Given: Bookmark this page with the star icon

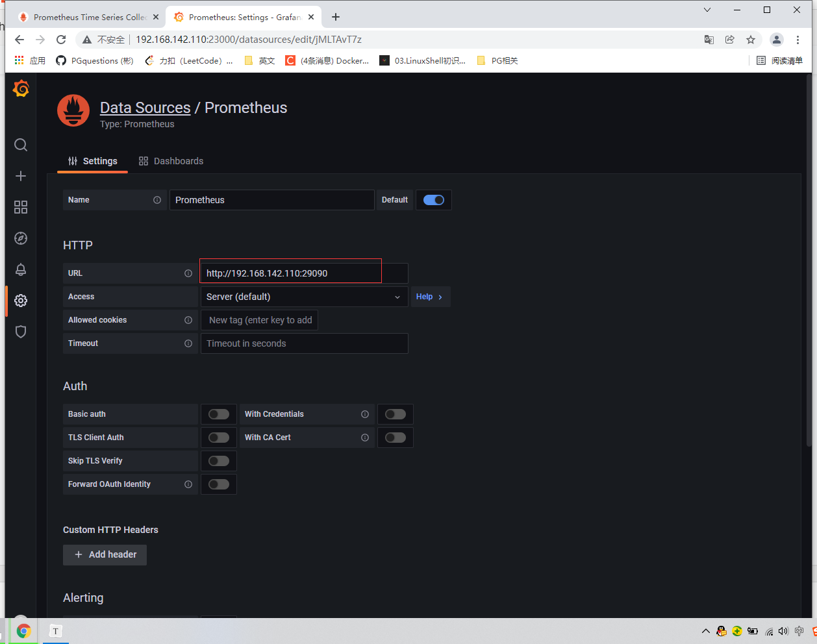Looking at the screenshot, I should tap(751, 40).
